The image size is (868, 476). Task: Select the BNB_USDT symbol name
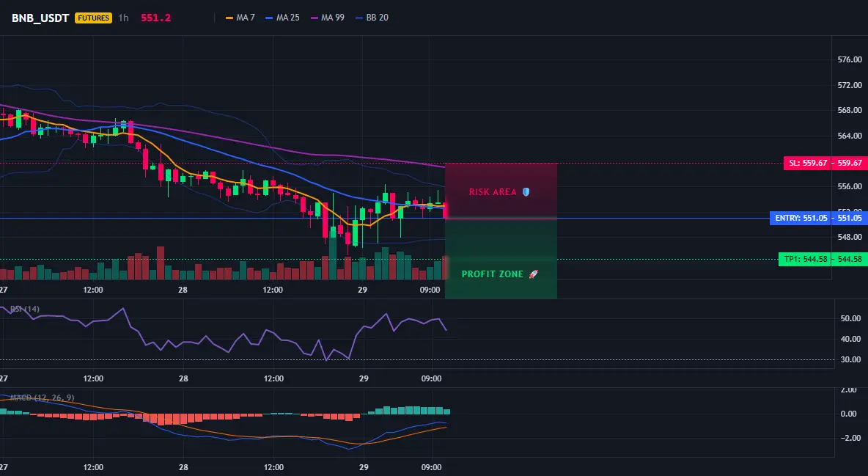click(40, 18)
